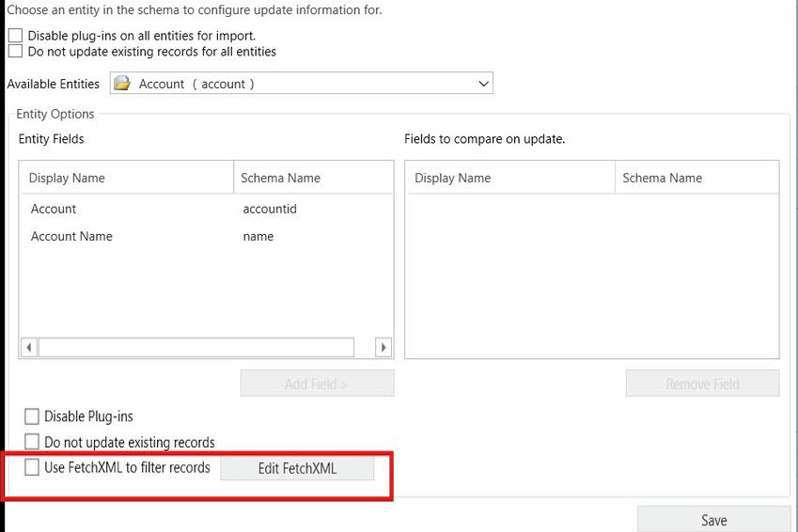Screen dimensions: 798x532
Task: Click the Entity Fields horizontal scrollbar track
Action: coord(196,348)
